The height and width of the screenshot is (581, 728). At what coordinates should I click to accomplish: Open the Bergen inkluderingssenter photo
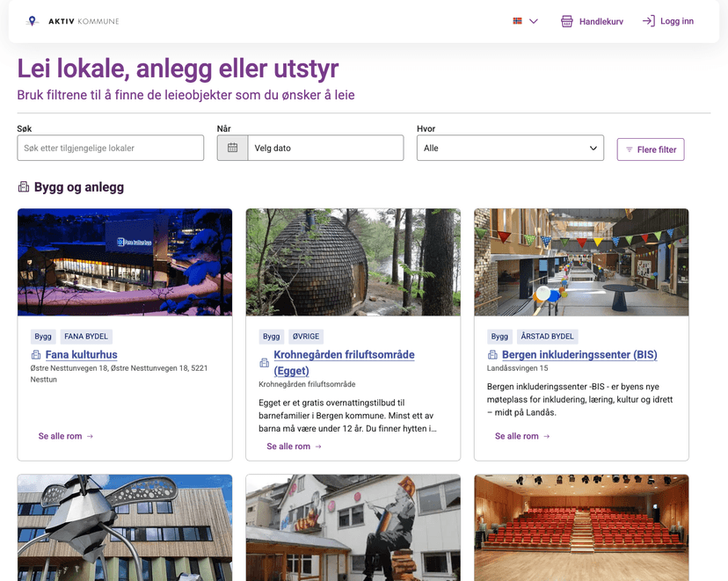pos(581,262)
